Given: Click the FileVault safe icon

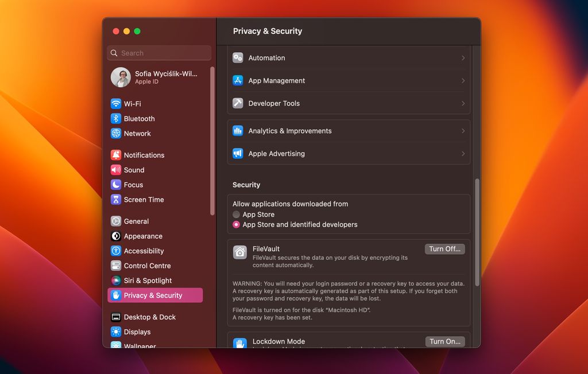Looking at the screenshot, I should pos(239,252).
